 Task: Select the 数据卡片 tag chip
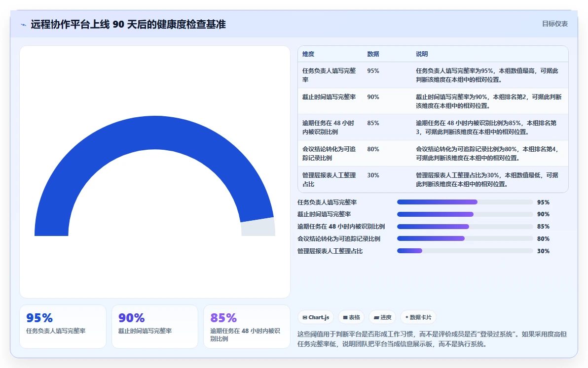click(x=418, y=317)
